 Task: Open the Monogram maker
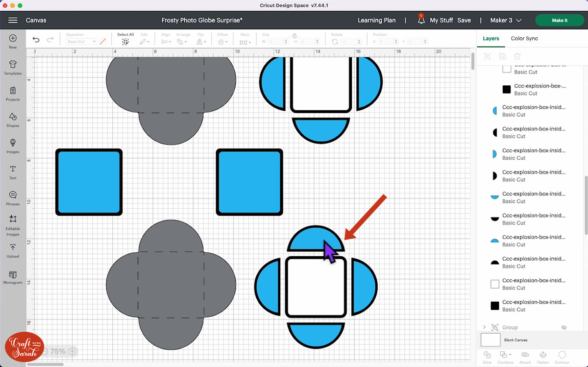point(13,277)
